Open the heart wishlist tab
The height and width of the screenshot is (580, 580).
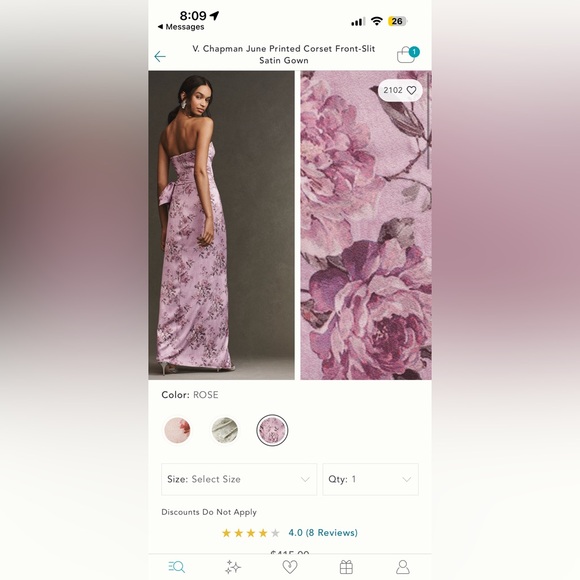290,567
